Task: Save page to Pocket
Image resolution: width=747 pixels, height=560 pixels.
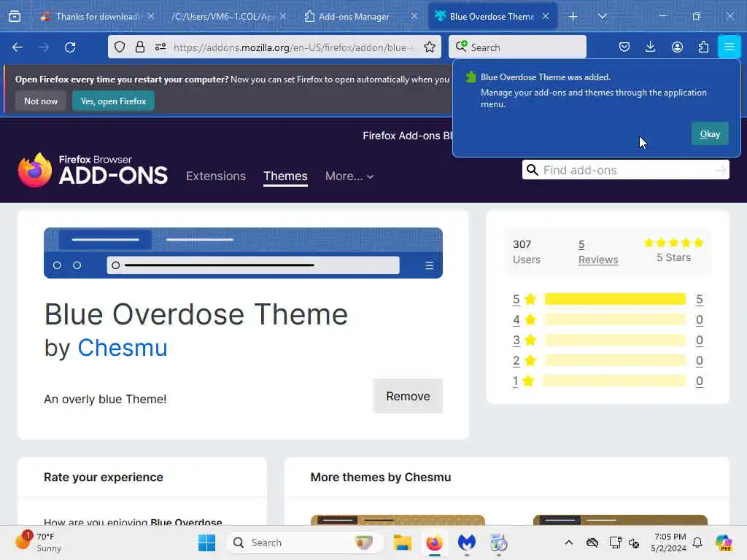Action: pyautogui.click(x=624, y=47)
